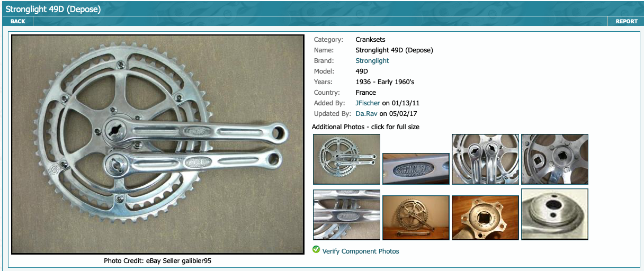Click the BACK button
The width and height of the screenshot is (644, 271).
point(17,21)
